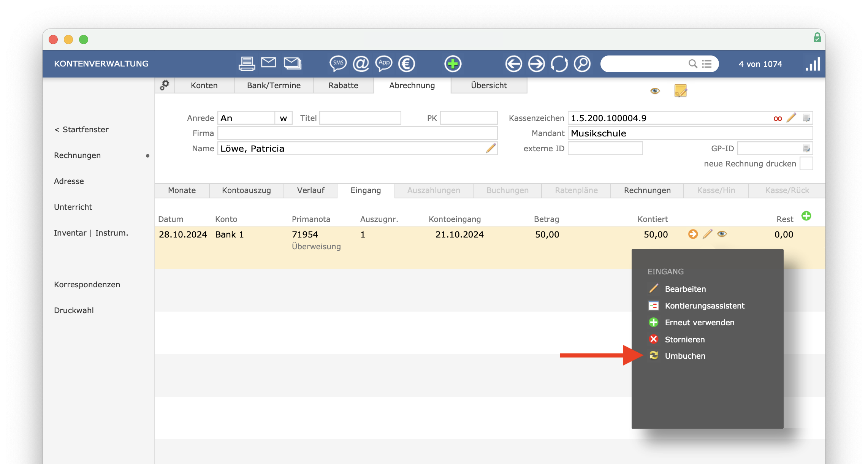Click the @ e-mail icon

click(361, 63)
